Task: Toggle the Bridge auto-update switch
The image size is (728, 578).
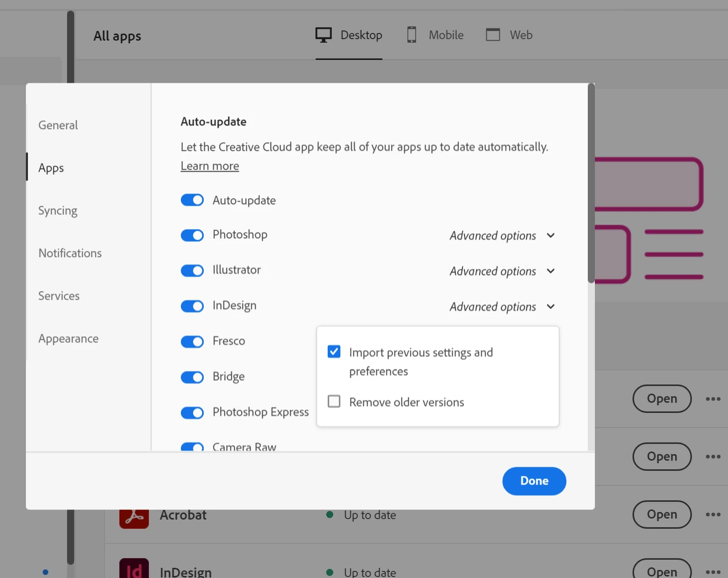Action: 192,377
